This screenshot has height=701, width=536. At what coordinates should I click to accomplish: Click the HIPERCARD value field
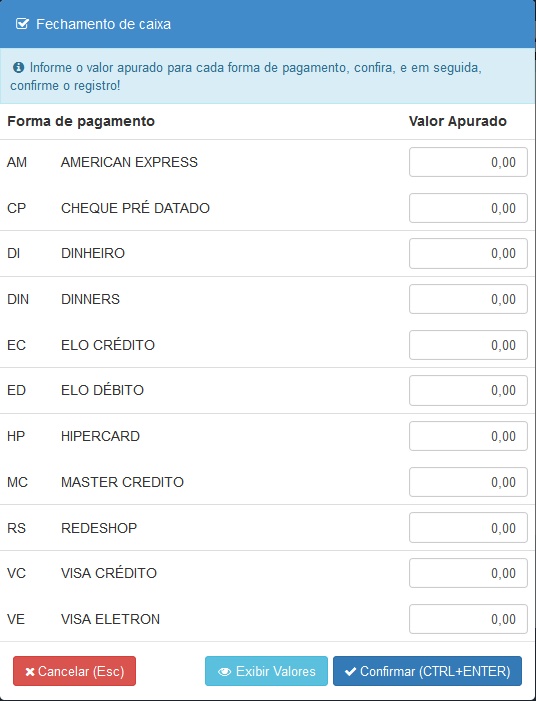468,436
